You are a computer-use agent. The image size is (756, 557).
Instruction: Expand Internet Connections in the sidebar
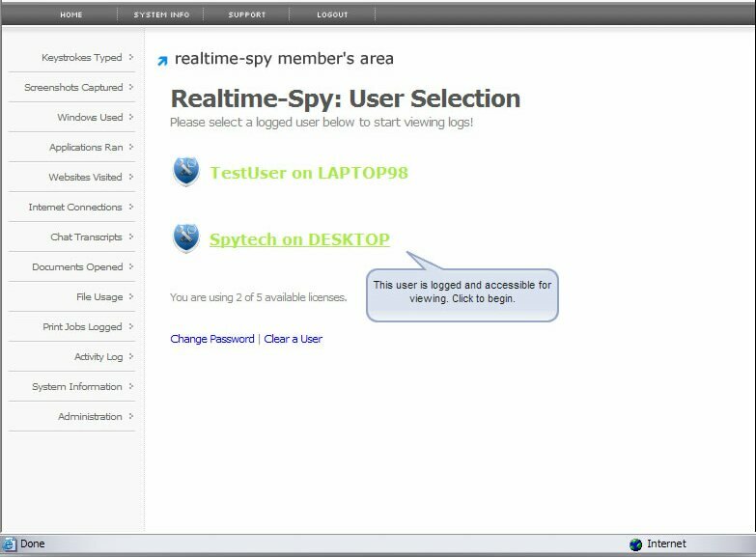pyautogui.click(x=76, y=208)
